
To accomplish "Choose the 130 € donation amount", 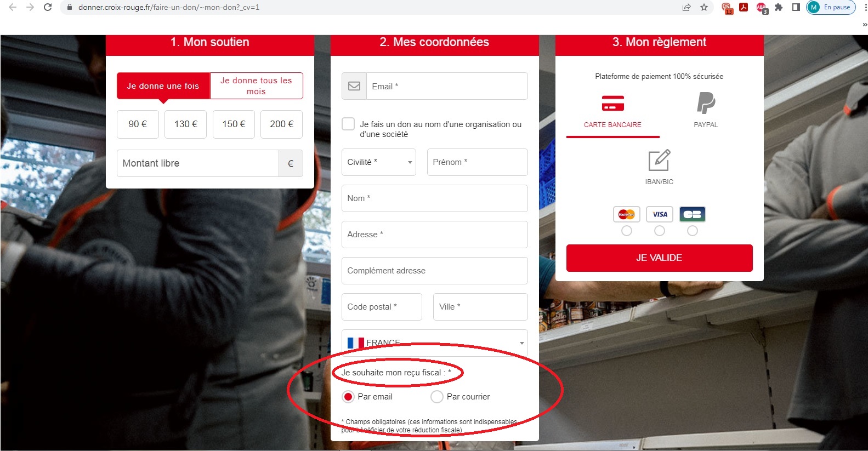I will (x=186, y=124).
